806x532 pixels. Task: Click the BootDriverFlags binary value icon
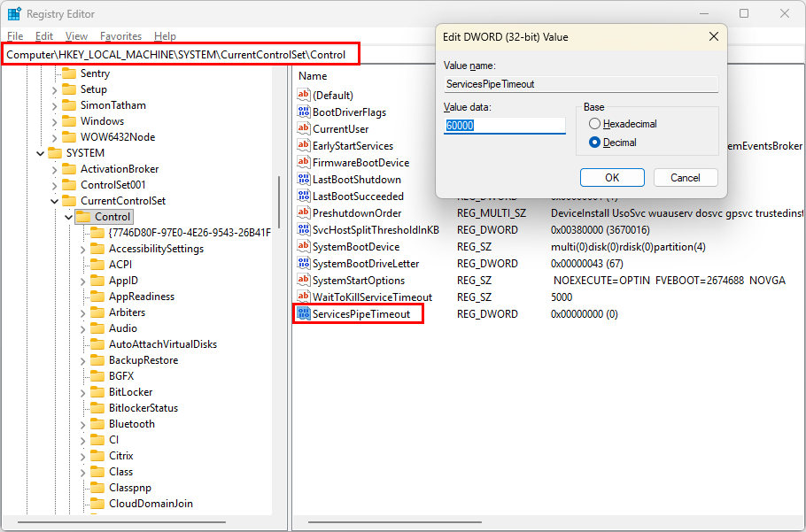pos(304,112)
